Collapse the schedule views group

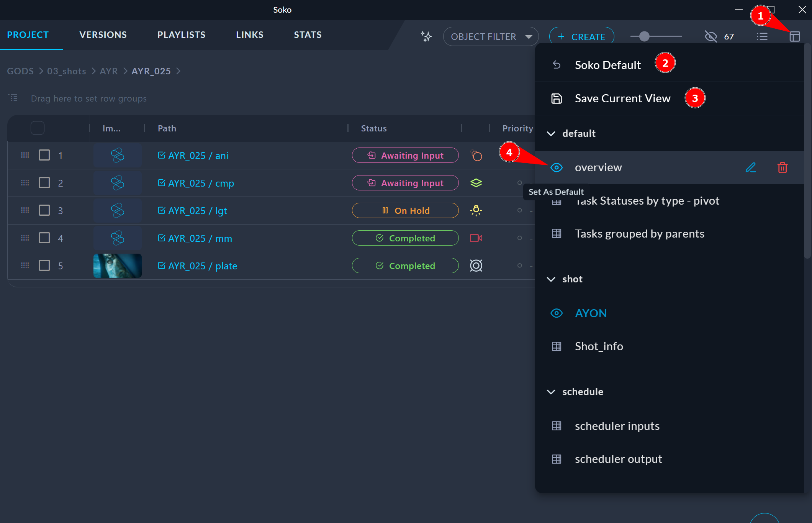coord(551,392)
